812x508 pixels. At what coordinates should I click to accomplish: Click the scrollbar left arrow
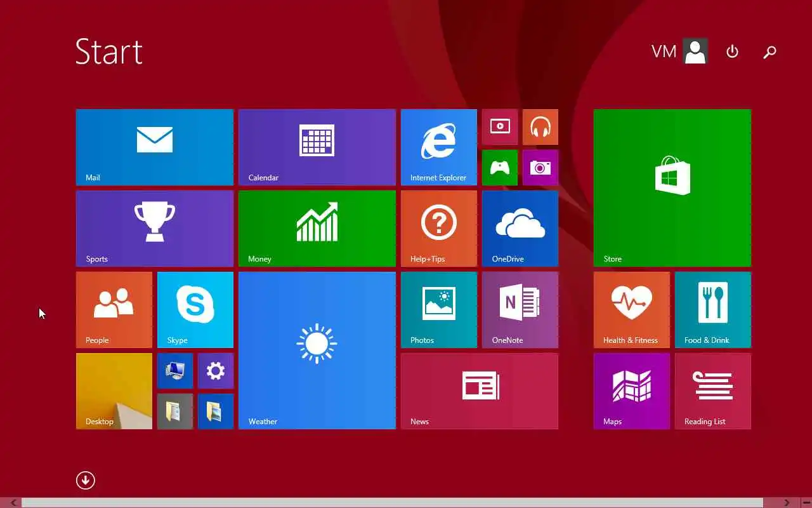point(13,503)
